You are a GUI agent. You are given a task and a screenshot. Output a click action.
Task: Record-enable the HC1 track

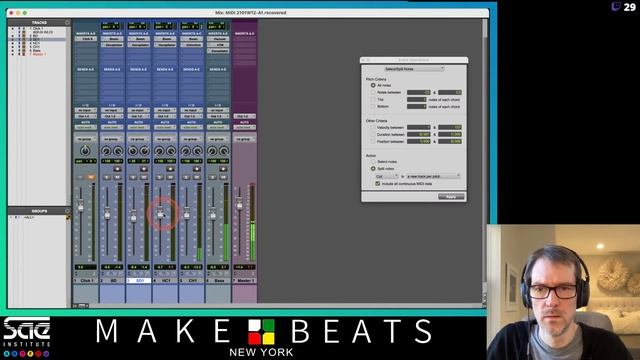[170, 169]
